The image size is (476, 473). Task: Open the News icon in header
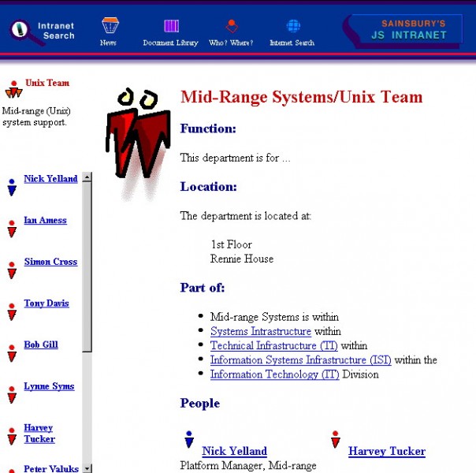tap(110, 26)
